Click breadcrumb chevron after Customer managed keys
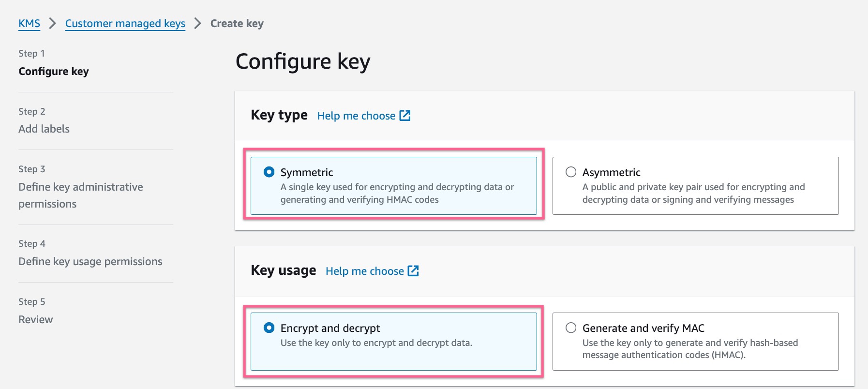Image resolution: width=868 pixels, height=389 pixels. tap(197, 23)
